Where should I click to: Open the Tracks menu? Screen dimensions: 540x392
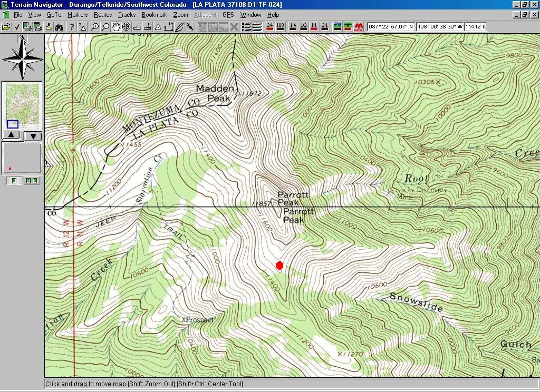click(127, 15)
